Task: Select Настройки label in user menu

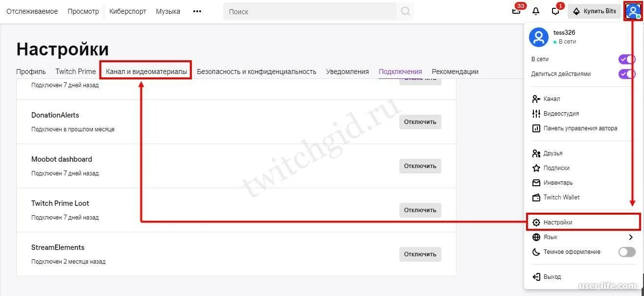Action: (558, 222)
